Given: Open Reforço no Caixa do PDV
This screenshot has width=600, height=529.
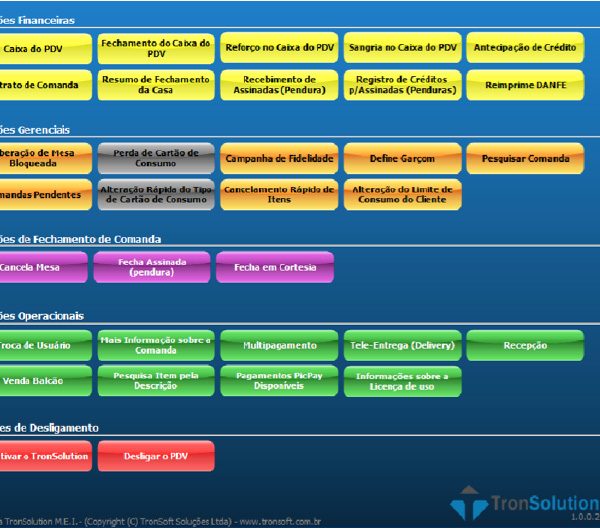Looking at the screenshot, I should tap(278, 48).
